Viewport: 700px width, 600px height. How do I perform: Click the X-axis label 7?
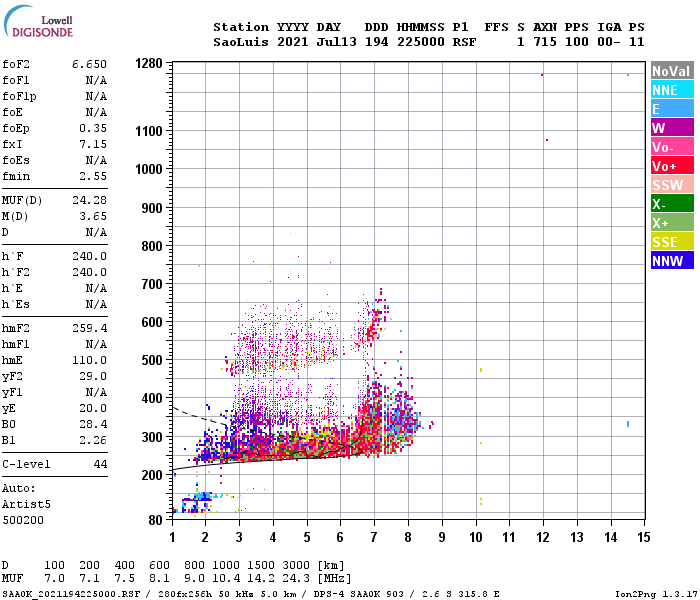374,537
